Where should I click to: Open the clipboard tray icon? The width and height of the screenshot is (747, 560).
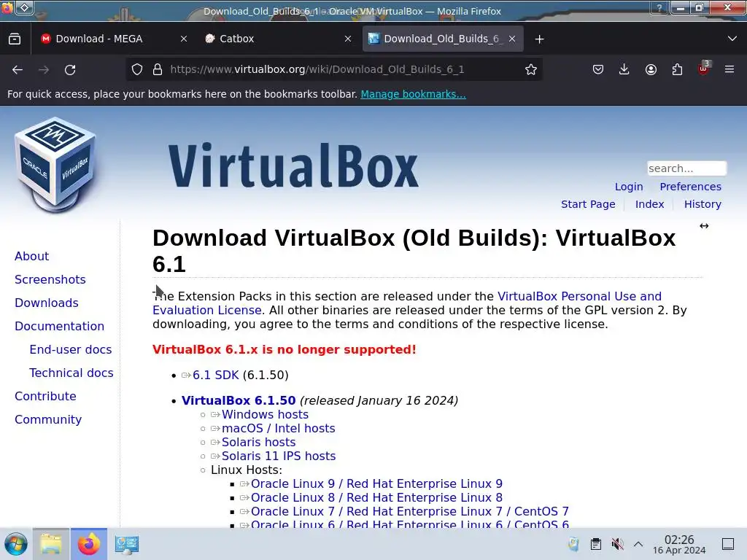click(x=595, y=544)
